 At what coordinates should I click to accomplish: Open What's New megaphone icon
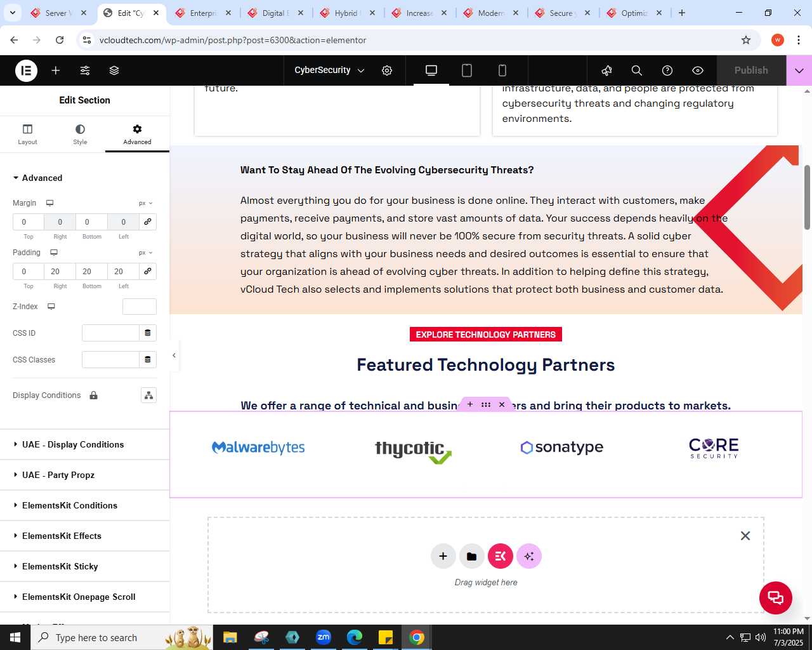point(607,70)
